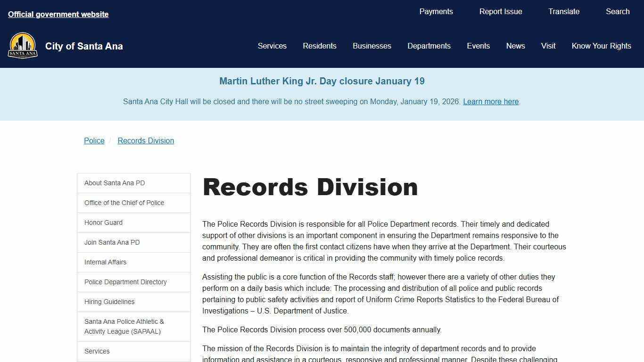
Task: Open About Santa Ana PD in sidebar
Action: click(114, 183)
